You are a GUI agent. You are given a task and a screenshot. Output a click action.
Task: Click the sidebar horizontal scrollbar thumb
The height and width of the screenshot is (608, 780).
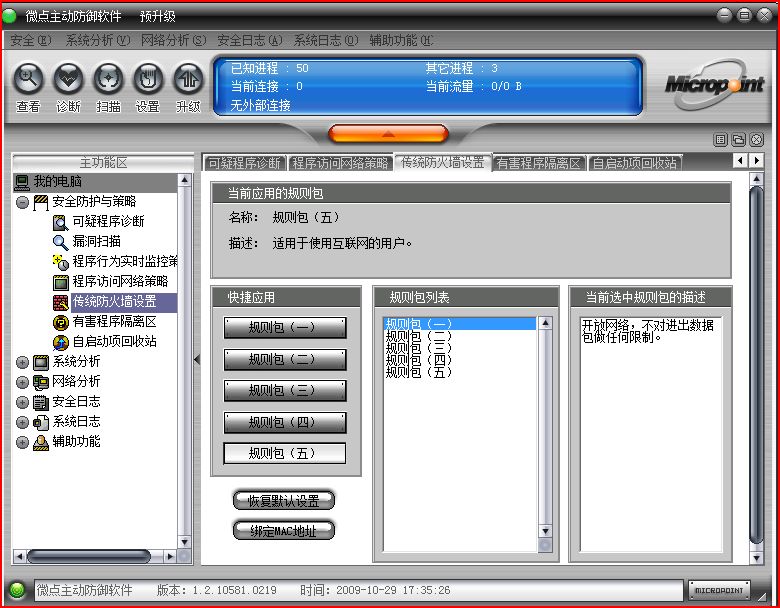88,556
